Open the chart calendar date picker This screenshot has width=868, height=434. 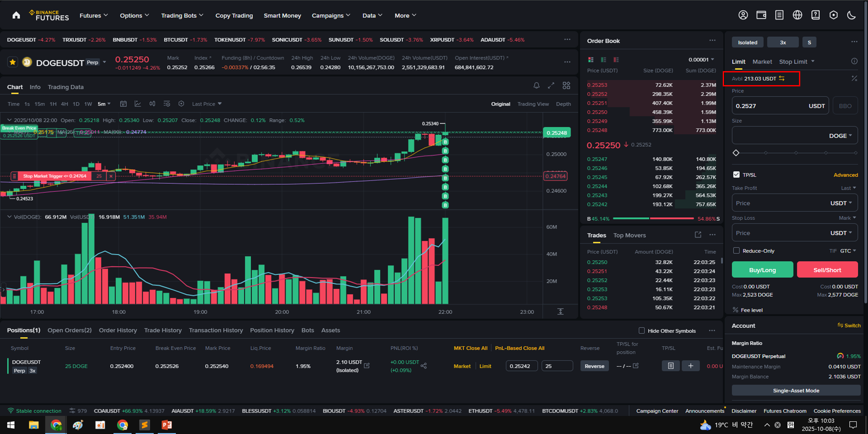pyautogui.click(x=123, y=104)
